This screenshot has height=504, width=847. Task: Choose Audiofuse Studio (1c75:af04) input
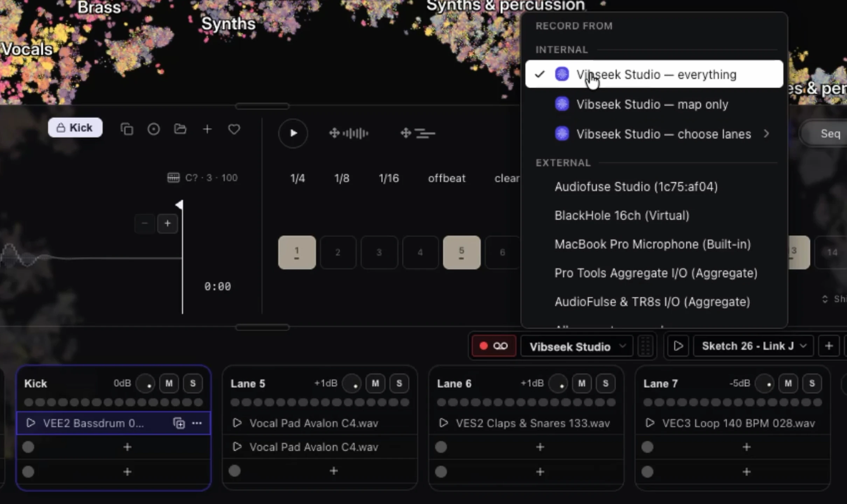point(654,187)
